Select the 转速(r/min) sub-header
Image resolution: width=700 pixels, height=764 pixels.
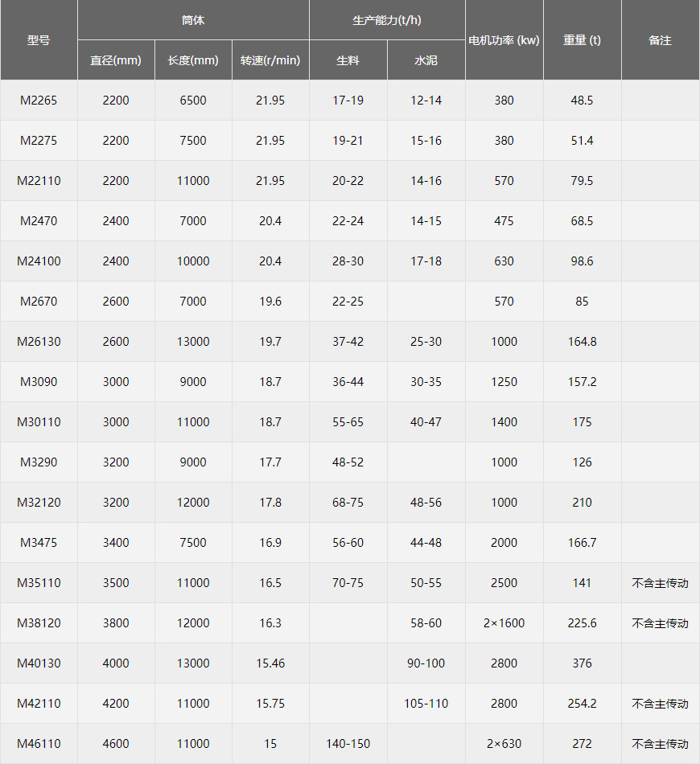click(270, 60)
